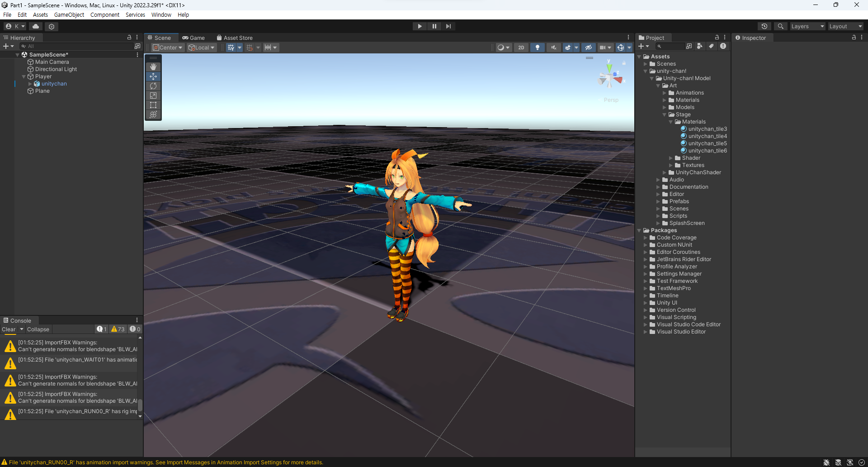The width and height of the screenshot is (868, 467).
Task: Click the activity progress icon in status bar
Action: click(861, 462)
